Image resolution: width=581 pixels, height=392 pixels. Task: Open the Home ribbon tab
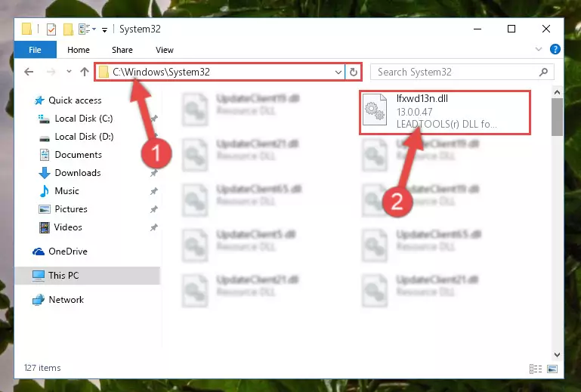79,50
